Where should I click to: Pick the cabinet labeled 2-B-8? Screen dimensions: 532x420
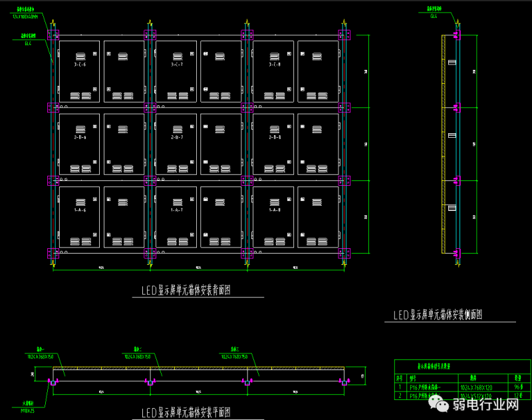273,143
